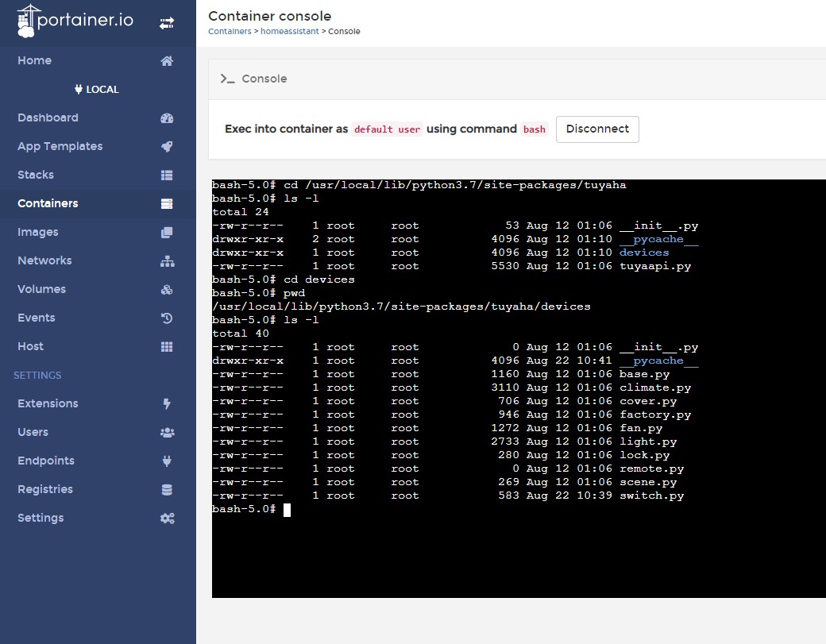This screenshot has width=826, height=644.
Task: Click the Containers sidebar icon
Action: (x=167, y=203)
